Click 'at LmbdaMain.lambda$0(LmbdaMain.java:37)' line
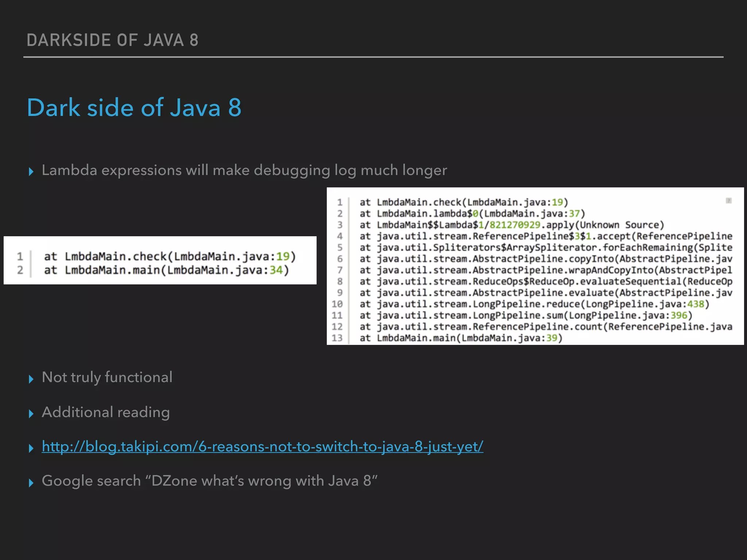 point(472,214)
